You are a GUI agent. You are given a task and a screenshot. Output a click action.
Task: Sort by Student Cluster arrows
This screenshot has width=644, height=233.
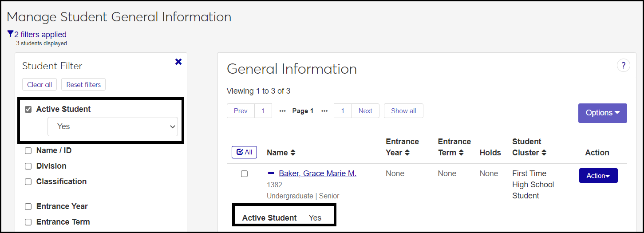click(x=544, y=153)
